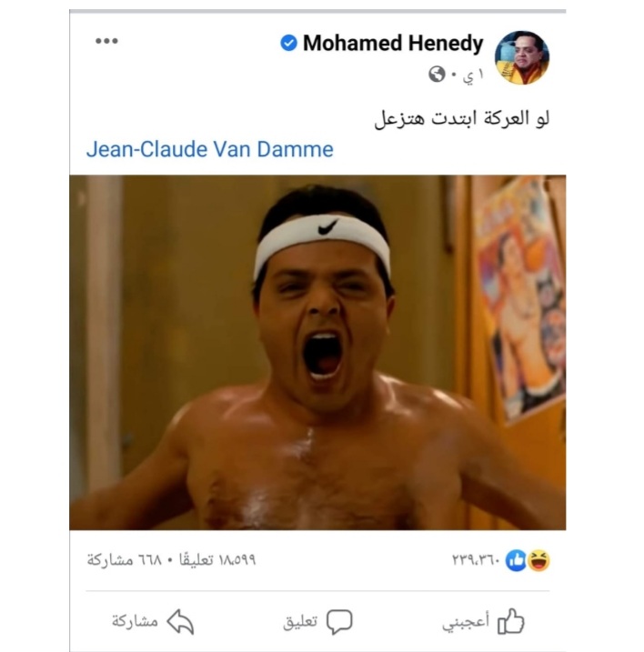Open Mohamed Henedy profile picture
Image resolution: width=644 pixels, height=652 pixels.
pyautogui.click(x=522, y=57)
